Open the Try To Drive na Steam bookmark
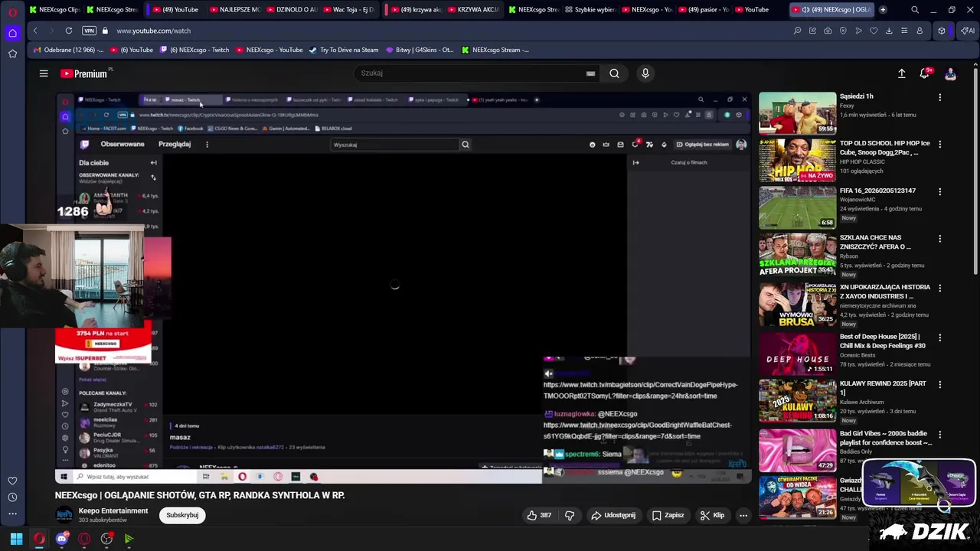The height and width of the screenshot is (551, 980). coord(344,50)
